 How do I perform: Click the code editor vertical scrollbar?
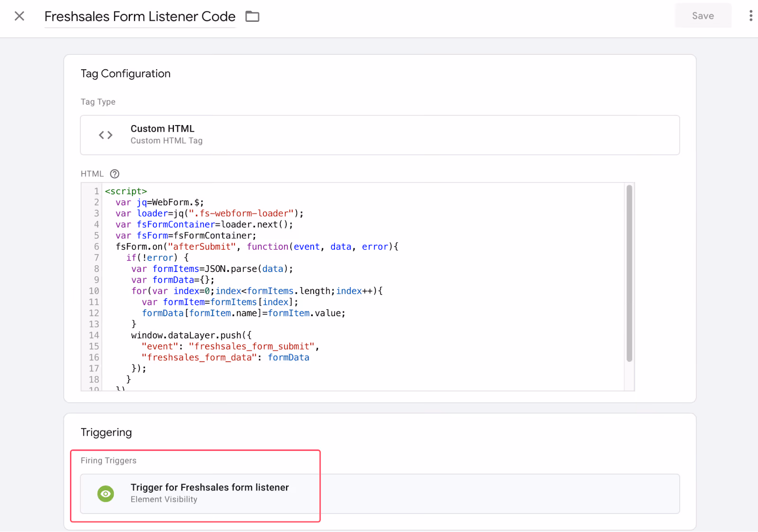[629, 274]
